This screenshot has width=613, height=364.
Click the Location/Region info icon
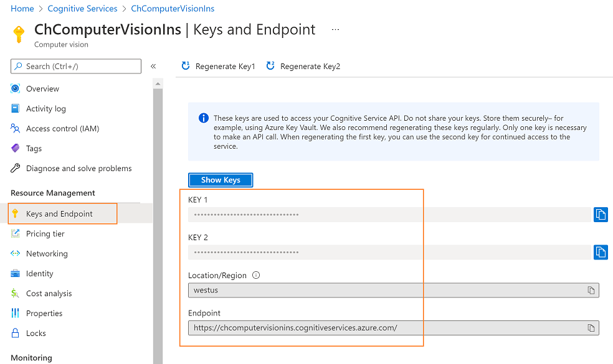pos(255,275)
